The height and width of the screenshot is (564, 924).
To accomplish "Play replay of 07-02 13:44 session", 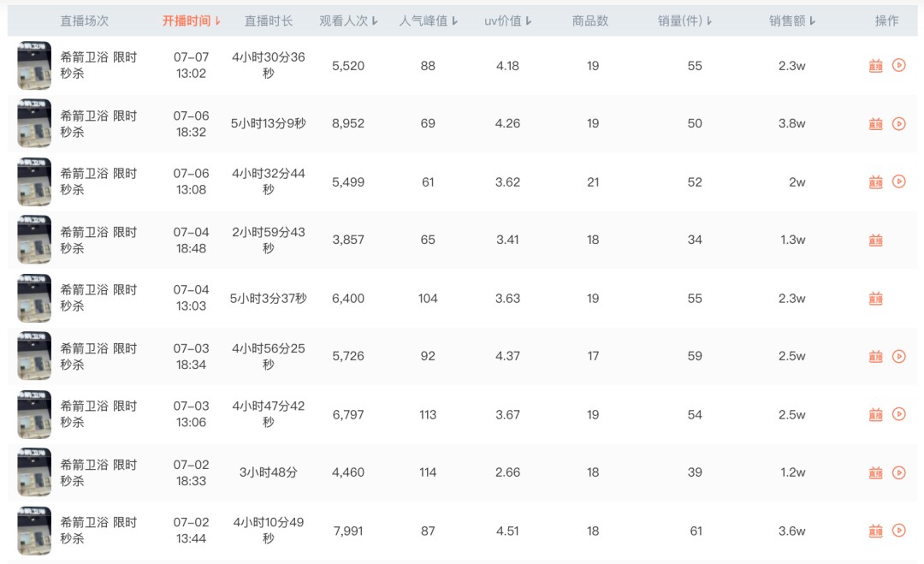I will click(x=898, y=531).
